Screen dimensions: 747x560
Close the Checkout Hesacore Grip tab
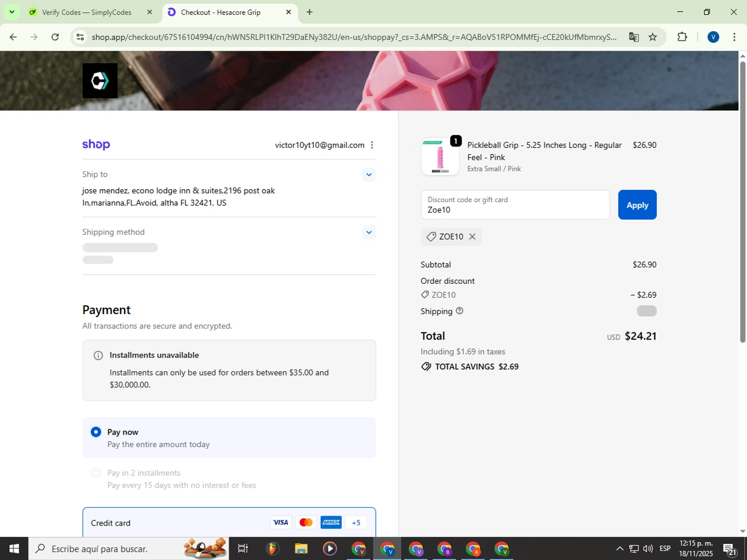coord(288,12)
